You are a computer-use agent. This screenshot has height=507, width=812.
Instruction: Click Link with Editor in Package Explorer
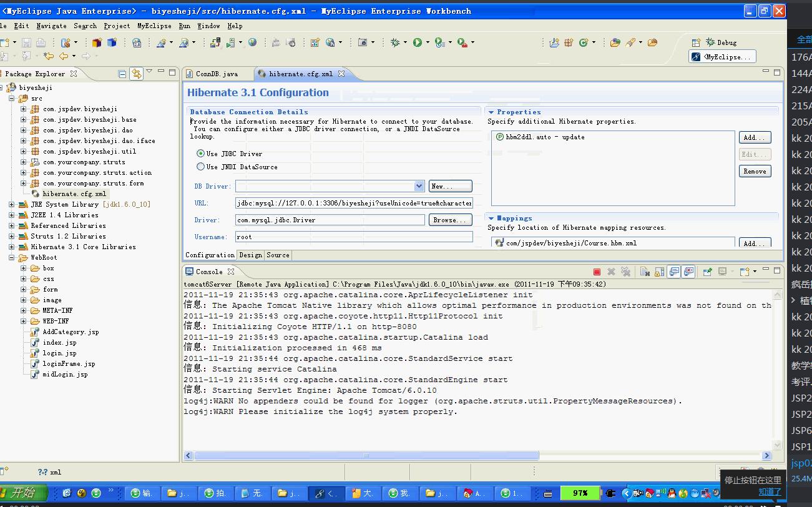(136, 74)
